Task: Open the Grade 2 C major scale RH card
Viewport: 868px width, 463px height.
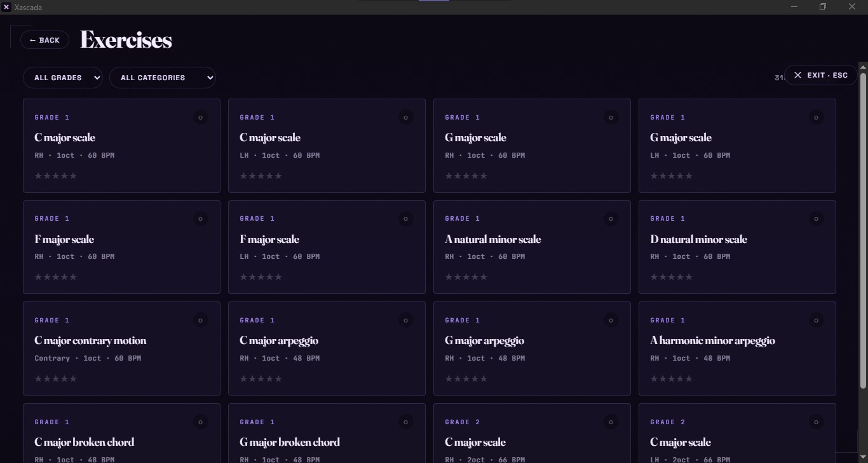Action: (532, 433)
